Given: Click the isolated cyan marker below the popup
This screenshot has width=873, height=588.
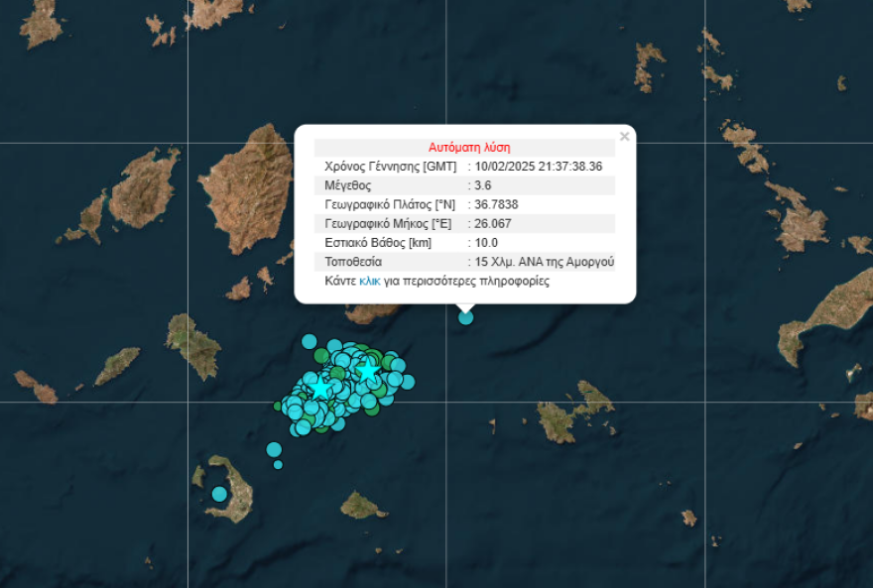Looking at the screenshot, I should tap(465, 318).
